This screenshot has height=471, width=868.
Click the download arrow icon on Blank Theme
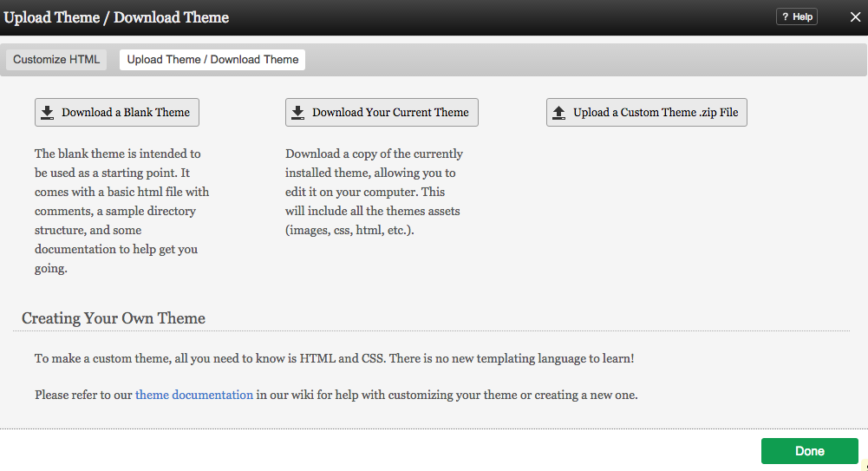click(47, 113)
